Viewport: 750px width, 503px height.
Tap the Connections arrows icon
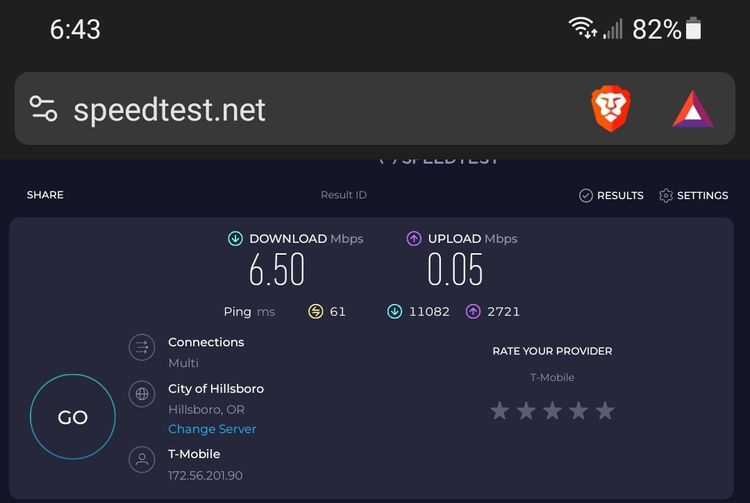pos(142,347)
